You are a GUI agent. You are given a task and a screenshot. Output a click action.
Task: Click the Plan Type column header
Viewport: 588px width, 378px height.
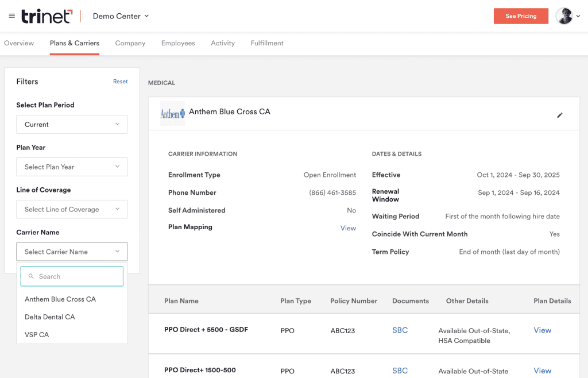pos(296,301)
